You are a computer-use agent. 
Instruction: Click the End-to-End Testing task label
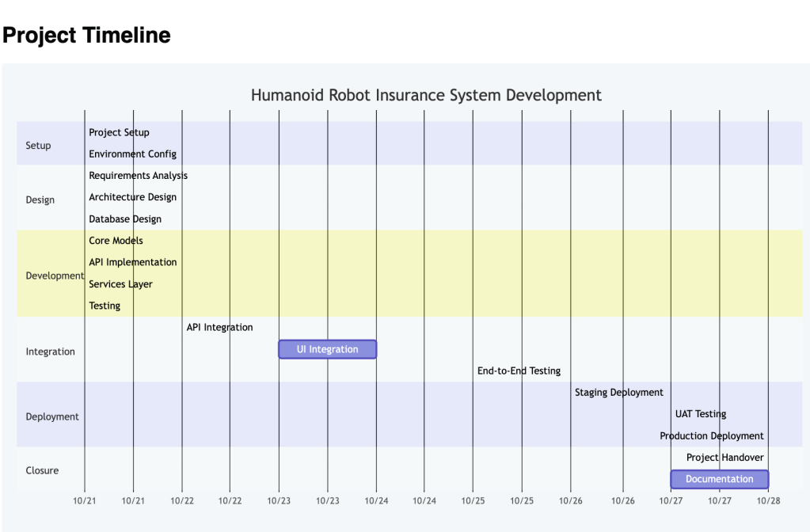point(519,370)
